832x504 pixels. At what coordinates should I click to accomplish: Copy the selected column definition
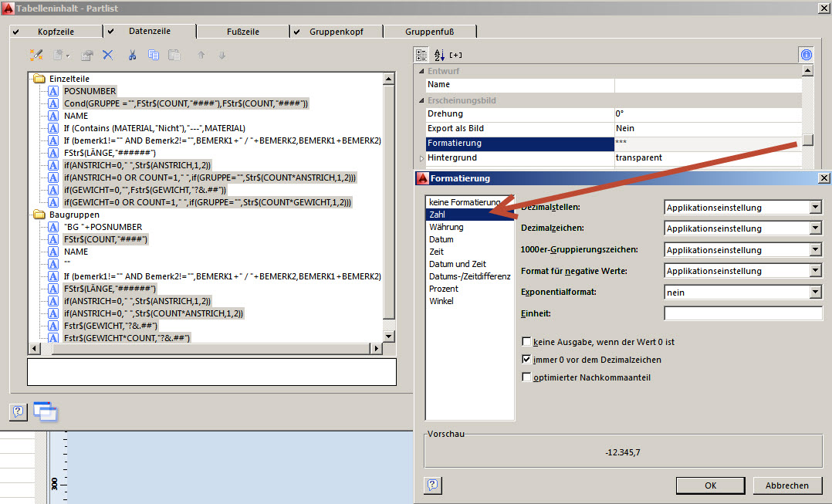point(154,55)
